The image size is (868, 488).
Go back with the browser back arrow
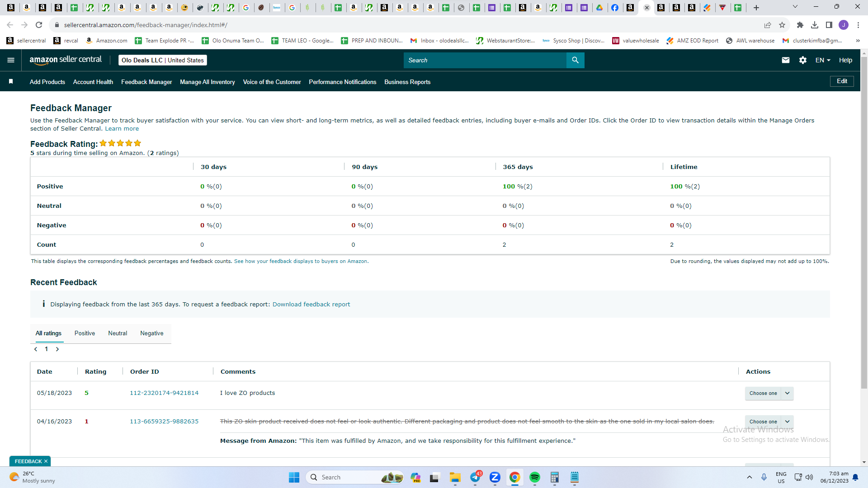10,25
